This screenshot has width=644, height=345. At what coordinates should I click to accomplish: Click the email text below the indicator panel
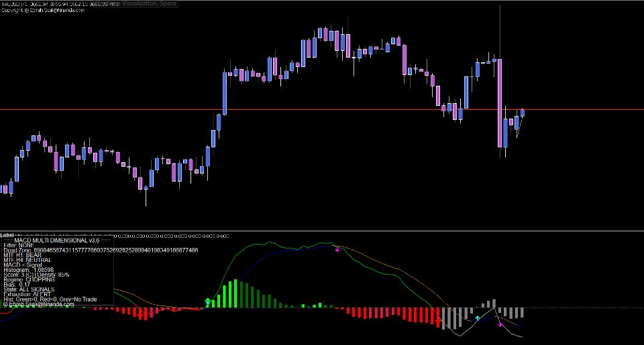(x=39, y=304)
